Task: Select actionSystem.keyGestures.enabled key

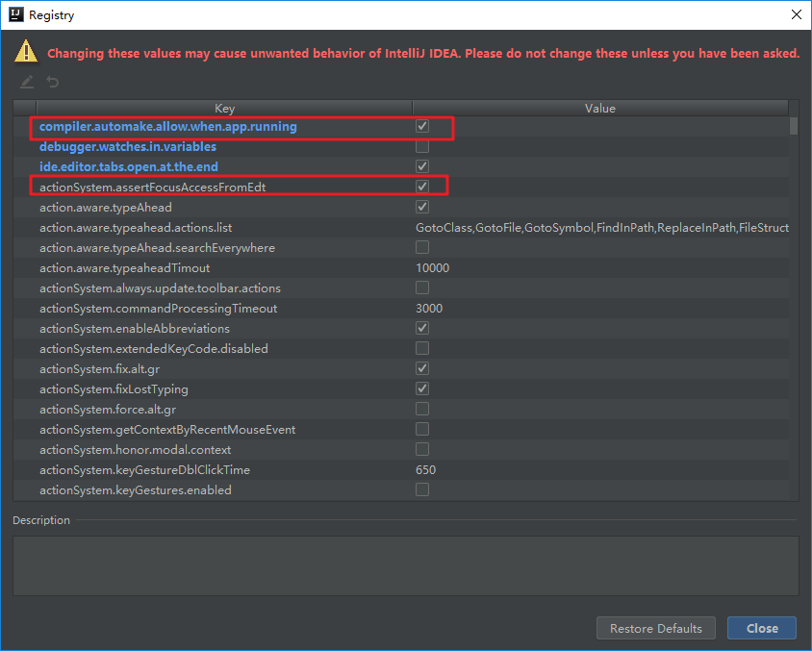Action: [135, 490]
